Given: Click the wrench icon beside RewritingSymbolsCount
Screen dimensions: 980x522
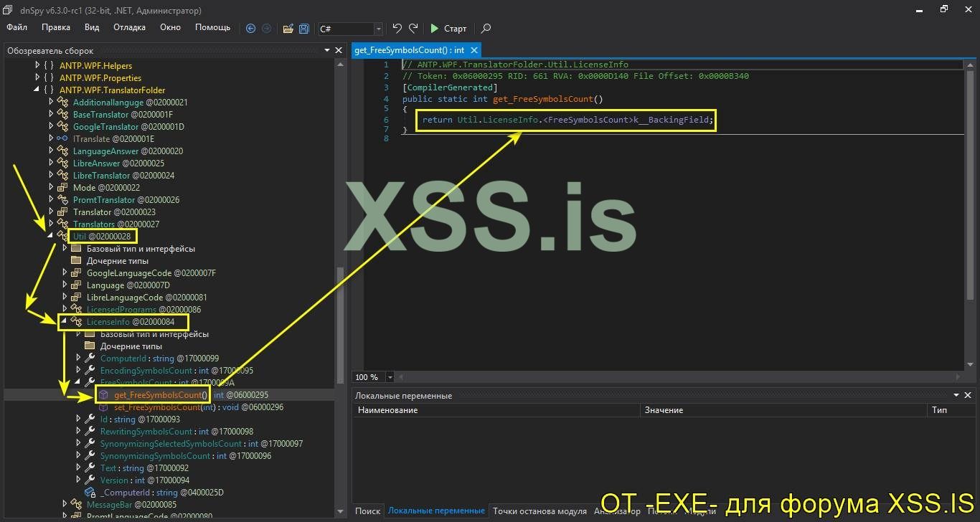Looking at the screenshot, I should (90, 432).
